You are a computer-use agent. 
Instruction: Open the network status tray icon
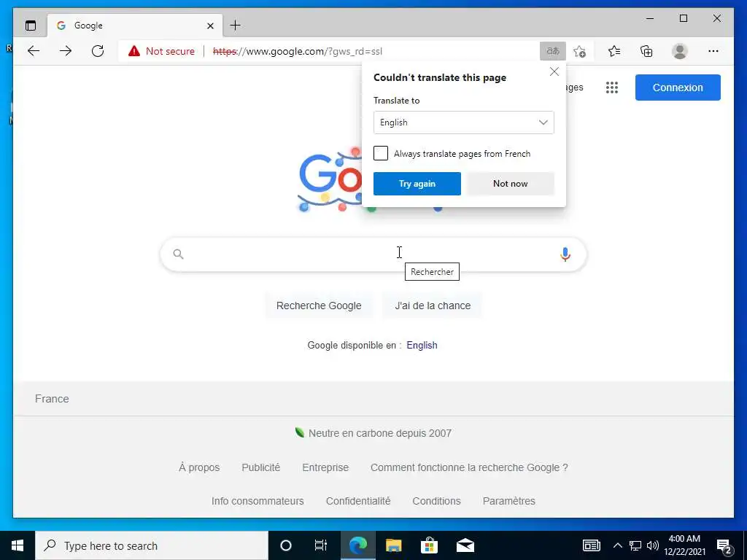tap(635, 545)
